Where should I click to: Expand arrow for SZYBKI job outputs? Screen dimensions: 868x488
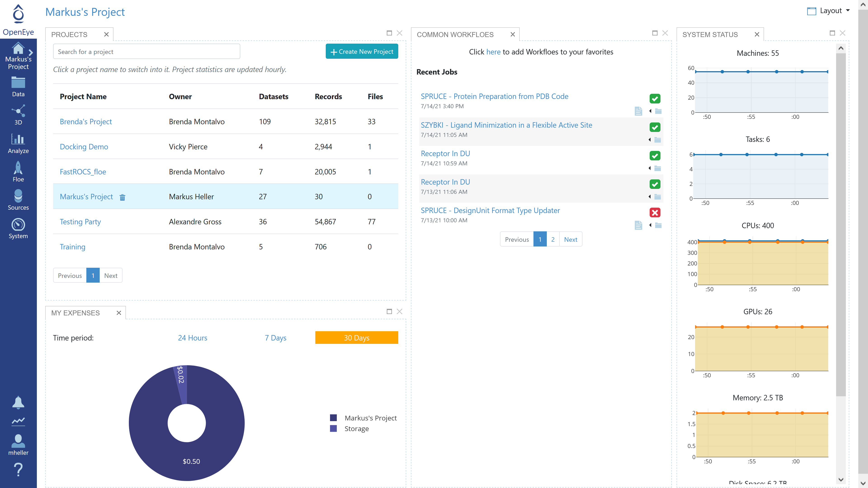[x=650, y=140]
